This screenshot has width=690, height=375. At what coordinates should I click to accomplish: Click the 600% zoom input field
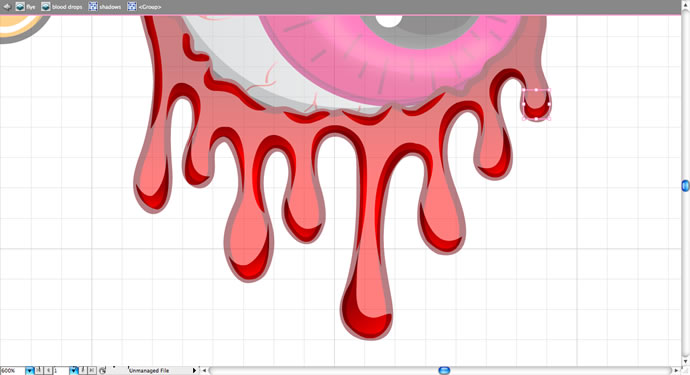pyautogui.click(x=13, y=371)
